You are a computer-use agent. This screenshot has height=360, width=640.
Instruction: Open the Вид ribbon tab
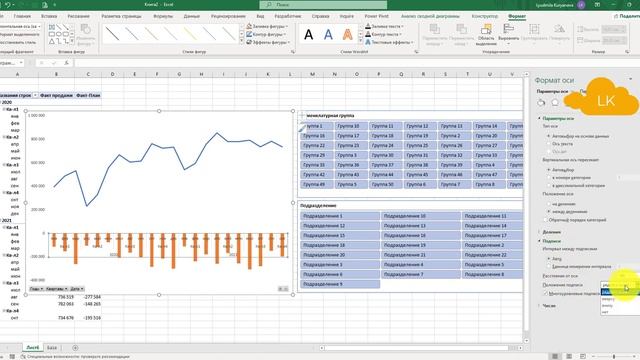click(260, 16)
